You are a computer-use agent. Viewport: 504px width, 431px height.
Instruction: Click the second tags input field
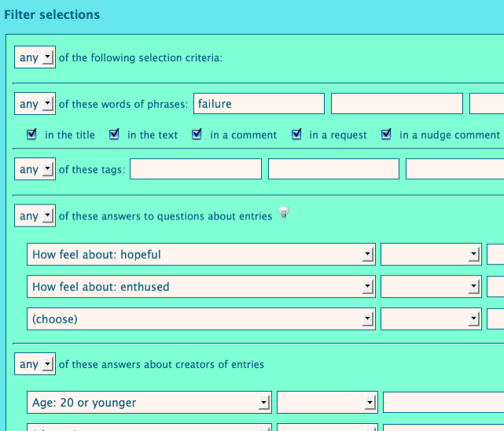click(333, 169)
